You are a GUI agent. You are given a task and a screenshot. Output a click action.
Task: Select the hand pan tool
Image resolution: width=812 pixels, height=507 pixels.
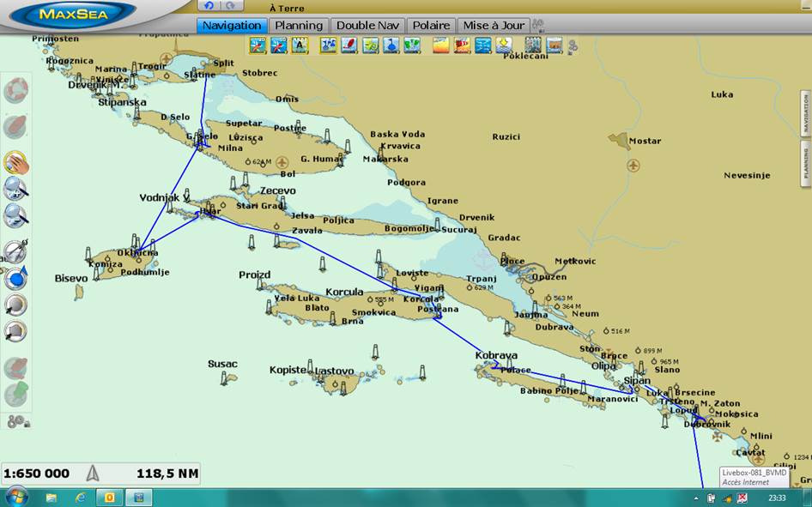(15, 162)
